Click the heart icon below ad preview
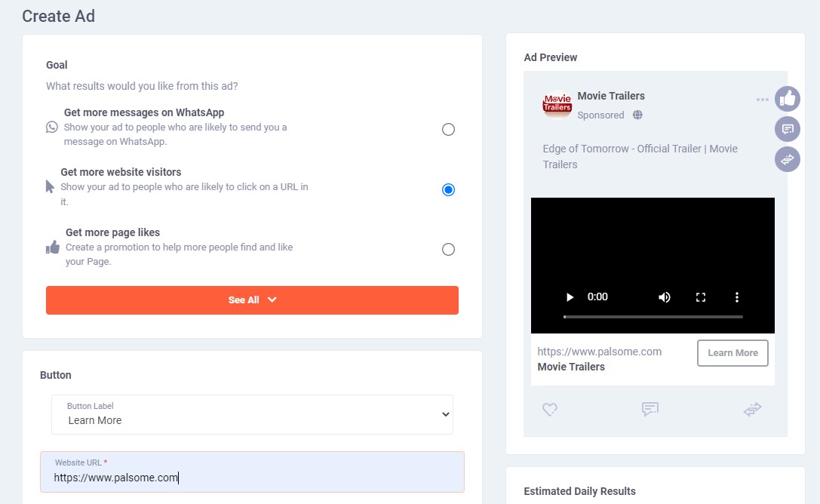 (x=550, y=409)
